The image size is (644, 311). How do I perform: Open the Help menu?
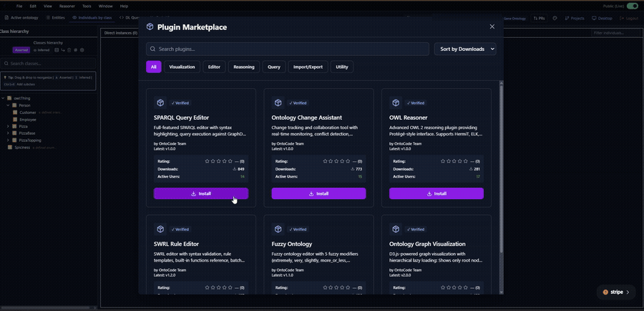(x=124, y=6)
